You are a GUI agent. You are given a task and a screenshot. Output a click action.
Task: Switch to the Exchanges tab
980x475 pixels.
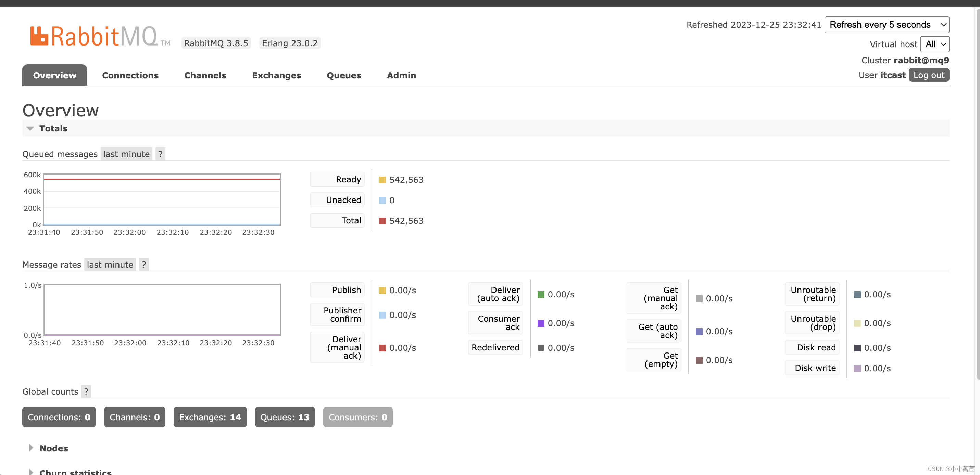(x=276, y=75)
